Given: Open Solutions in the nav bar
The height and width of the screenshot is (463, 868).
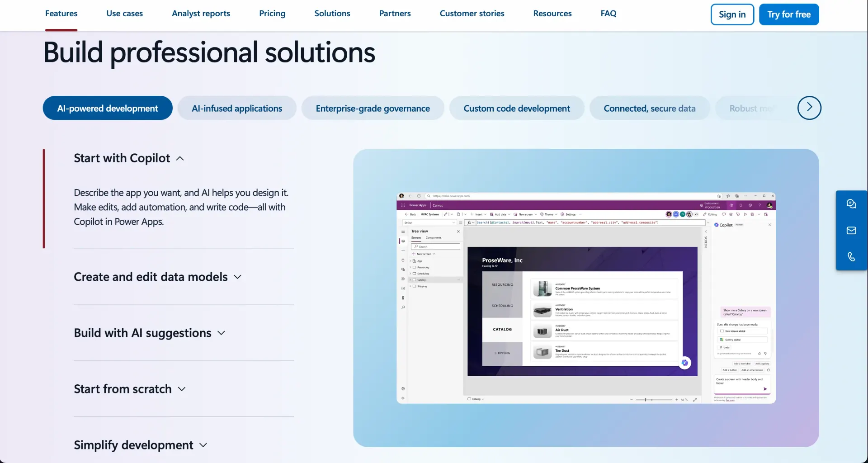Looking at the screenshot, I should point(332,14).
